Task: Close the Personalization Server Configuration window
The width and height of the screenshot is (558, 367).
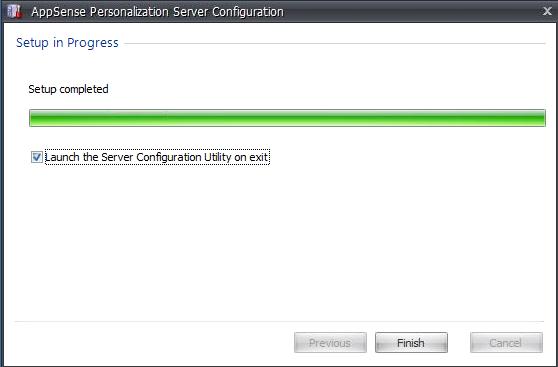Action: [547, 11]
